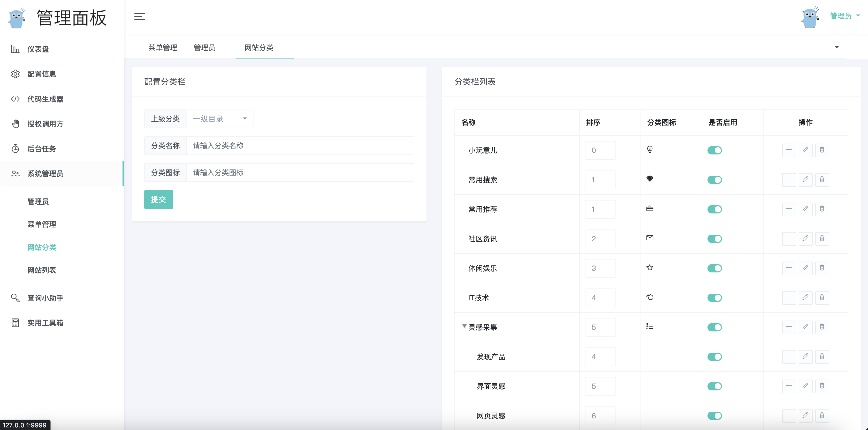Open 查询小助手 in the sidebar
The width and height of the screenshot is (868, 430).
[45, 298]
